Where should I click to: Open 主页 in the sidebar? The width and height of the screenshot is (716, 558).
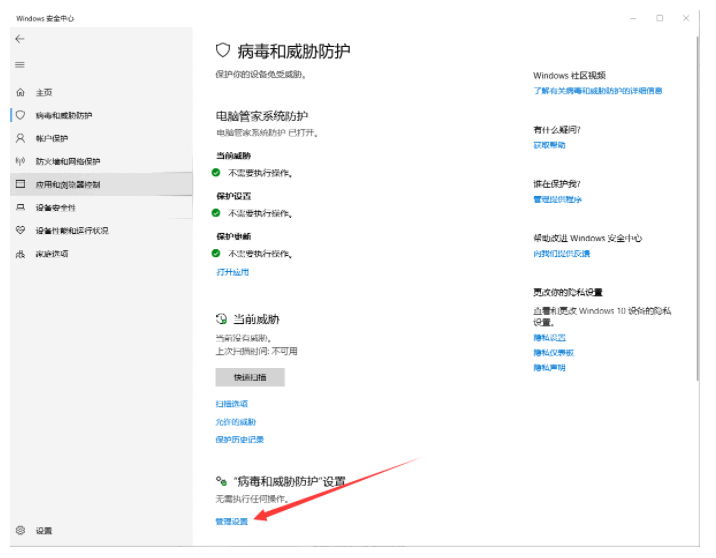[x=101, y=92]
